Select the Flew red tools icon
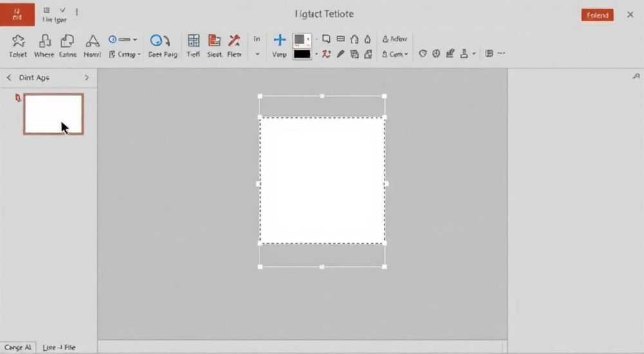Viewport: 644px width, 354px height. (x=234, y=41)
